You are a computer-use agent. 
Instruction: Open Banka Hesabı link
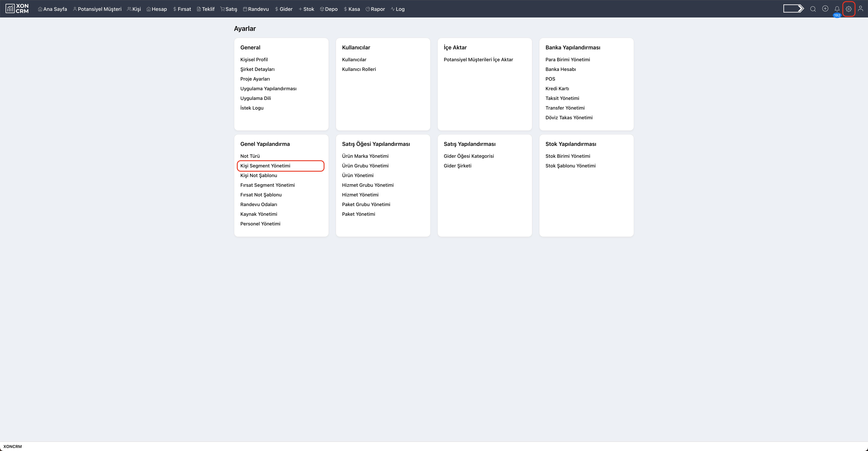tap(561, 69)
